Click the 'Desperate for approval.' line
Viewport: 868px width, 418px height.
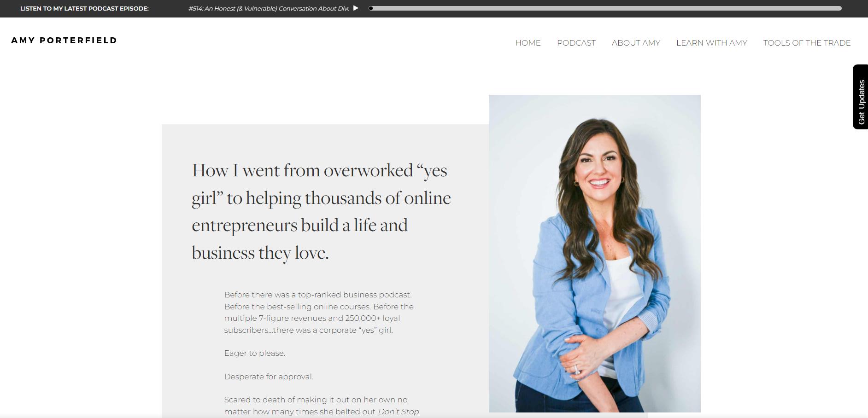click(269, 377)
